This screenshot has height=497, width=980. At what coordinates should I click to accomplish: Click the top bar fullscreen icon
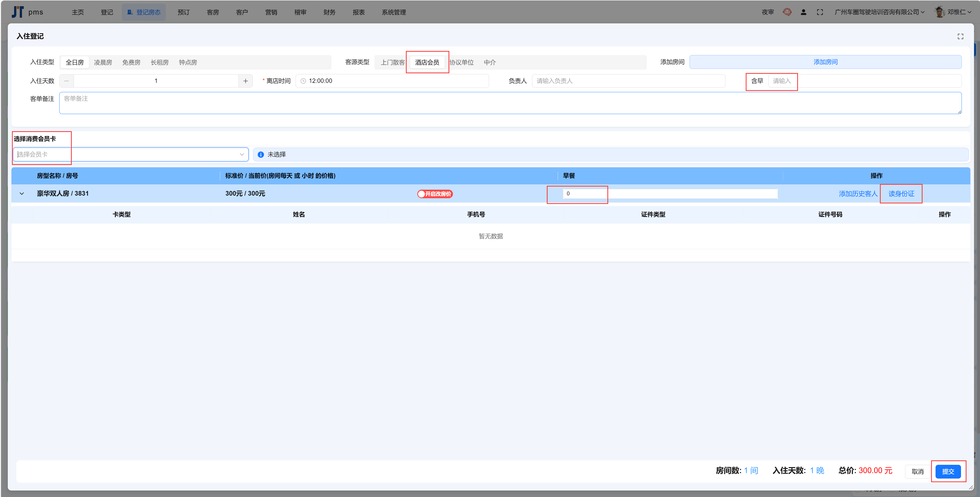point(820,12)
